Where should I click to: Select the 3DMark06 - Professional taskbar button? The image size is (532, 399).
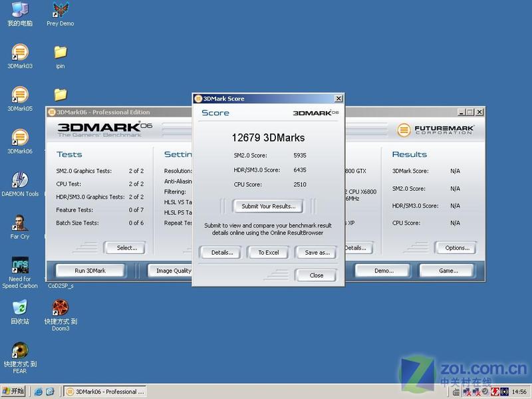[x=105, y=392]
